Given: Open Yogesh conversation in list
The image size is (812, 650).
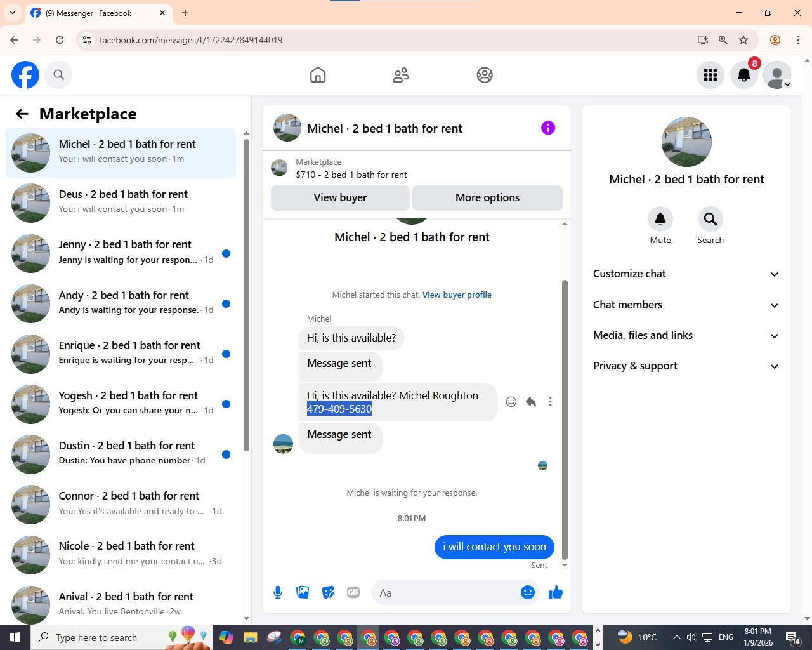Looking at the screenshot, I should tap(121, 404).
